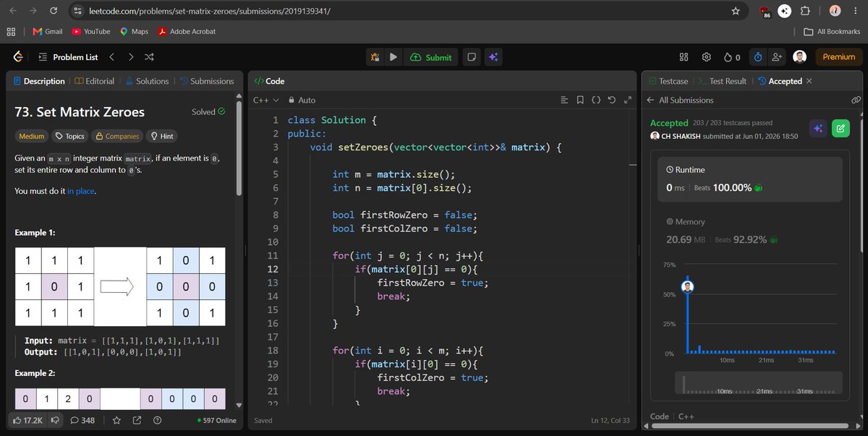The height and width of the screenshot is (436, 868).
Task: Open the Problem List panel
Action: point(67,57)
